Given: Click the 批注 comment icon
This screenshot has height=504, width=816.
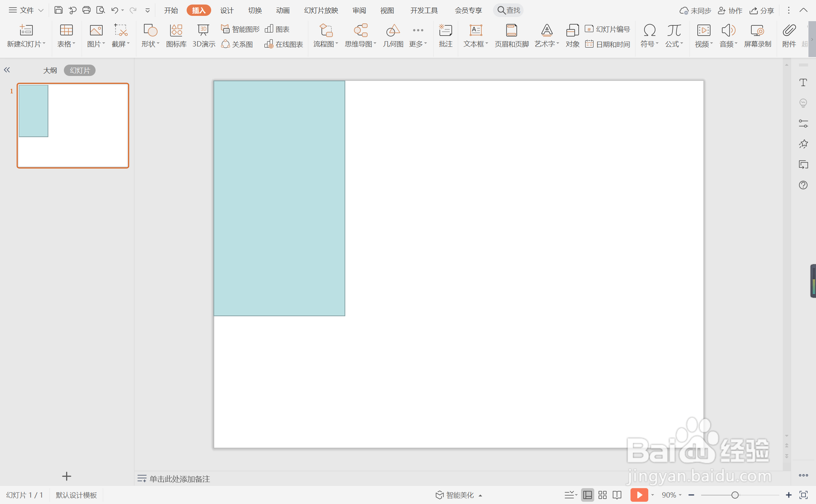Looking at the screenshot, I should 445,36.
